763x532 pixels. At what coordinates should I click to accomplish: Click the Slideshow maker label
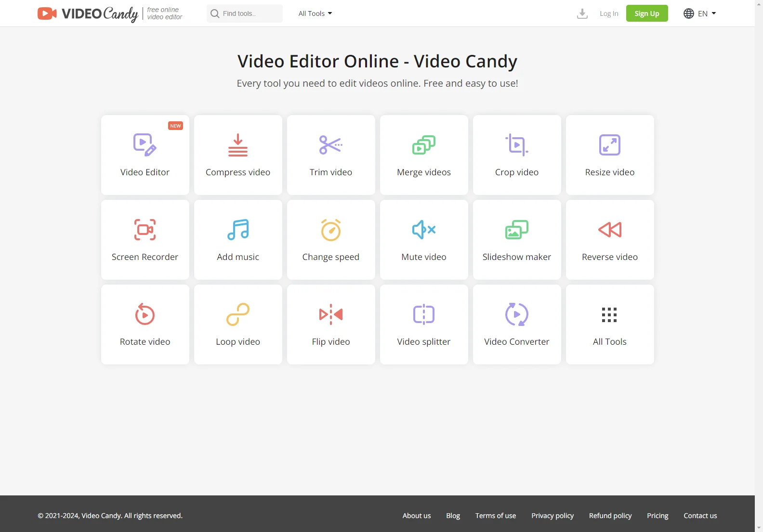click(x=517, y=257)
